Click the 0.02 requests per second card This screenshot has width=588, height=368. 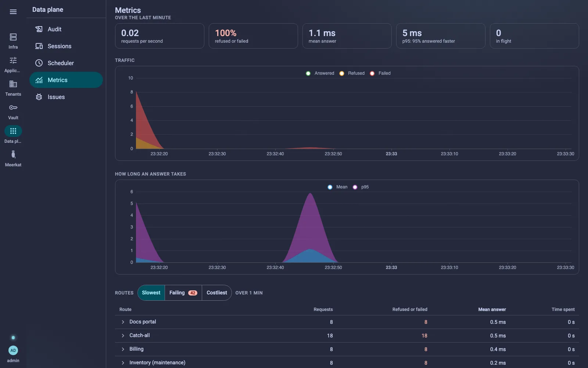click(x=159, y=36)
